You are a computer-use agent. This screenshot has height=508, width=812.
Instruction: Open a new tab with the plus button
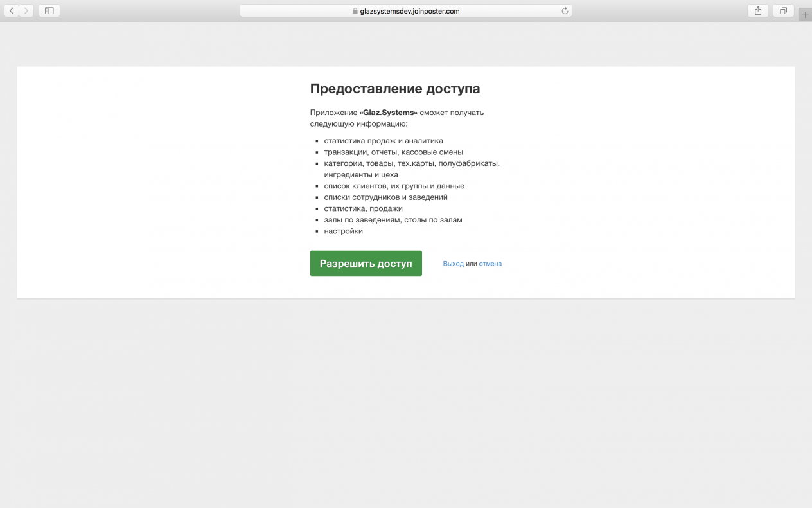pos(805,15)
